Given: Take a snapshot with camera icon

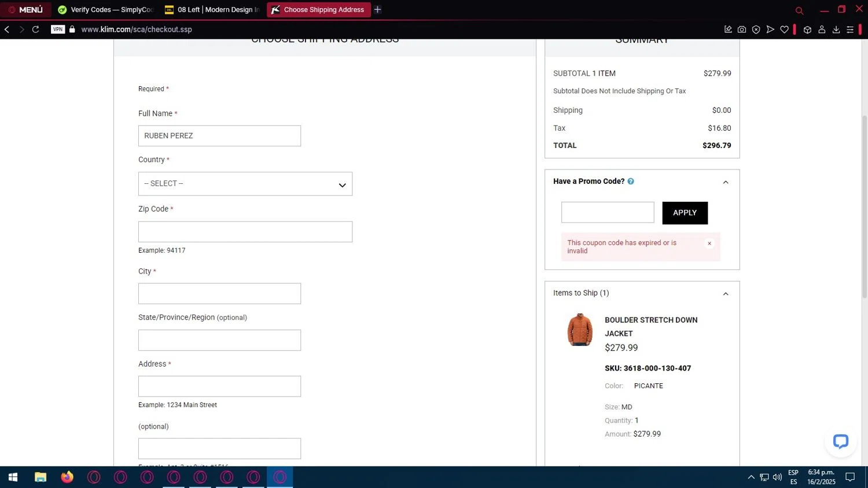Looking at the screenshot, I should click(x=742, y=29).
